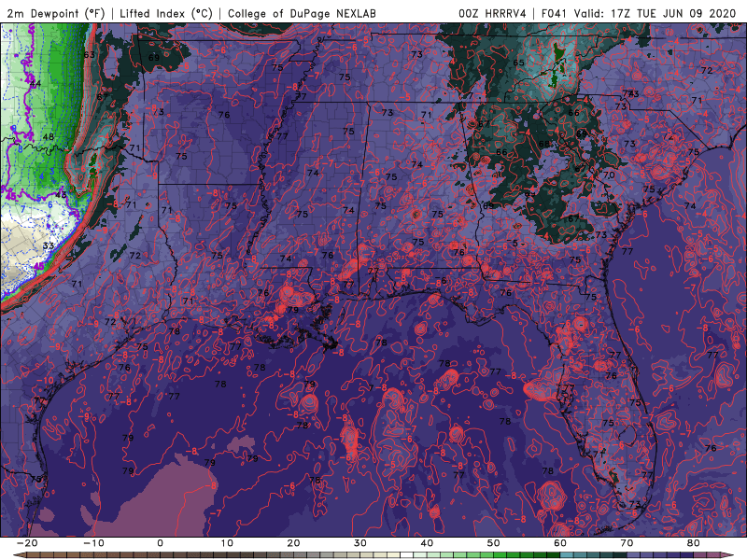Click the '-20' label under the color scale
Image resolution: width=747 pixels, height=560 pixels.
27,543
